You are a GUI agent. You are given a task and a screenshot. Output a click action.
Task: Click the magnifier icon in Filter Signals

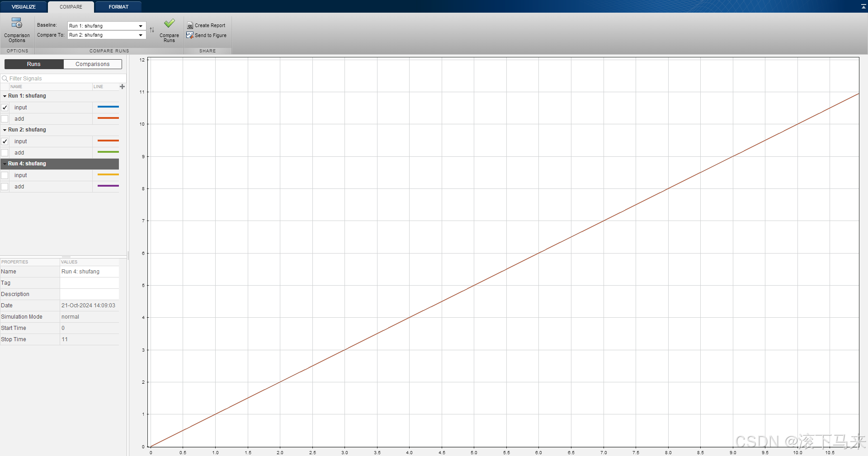[x=5, y=78]
